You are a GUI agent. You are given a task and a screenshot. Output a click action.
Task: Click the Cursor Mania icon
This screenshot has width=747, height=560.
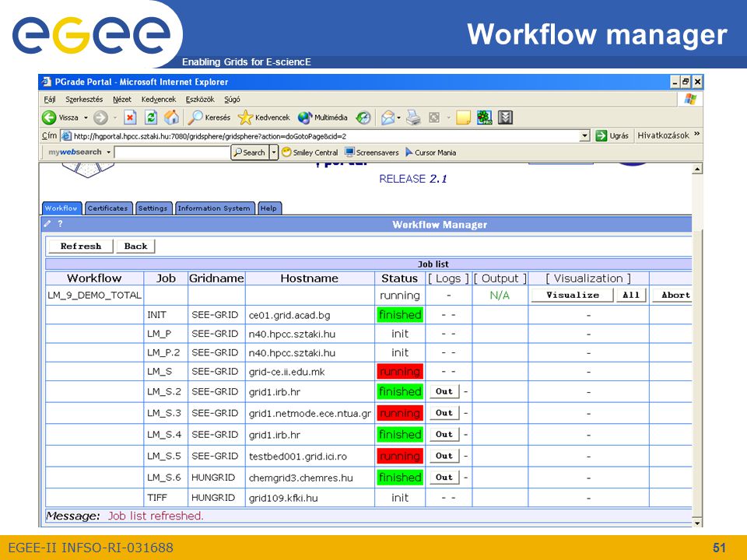tap(409, 152)
